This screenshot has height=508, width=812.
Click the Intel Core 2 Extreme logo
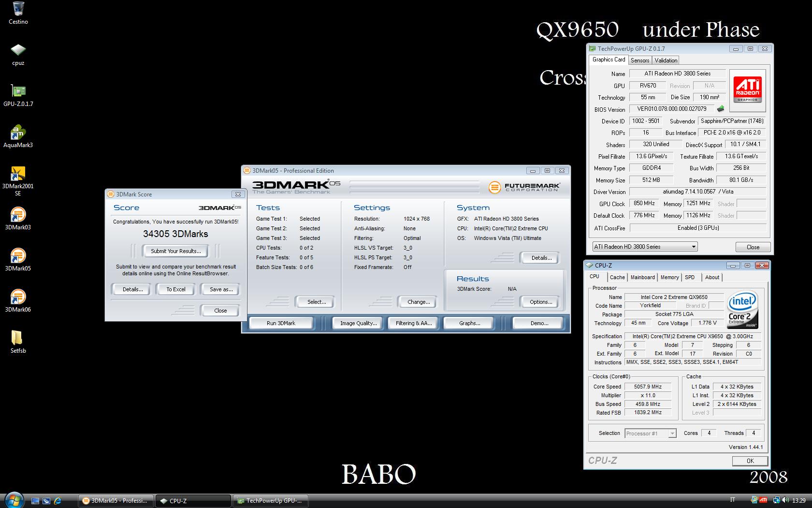coord(742,310)
